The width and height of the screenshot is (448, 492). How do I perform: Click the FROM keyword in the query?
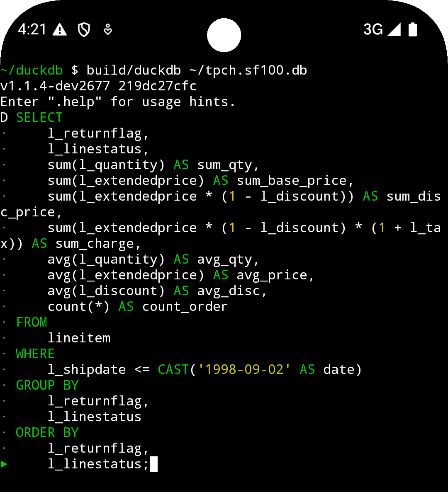coord(32,322)
